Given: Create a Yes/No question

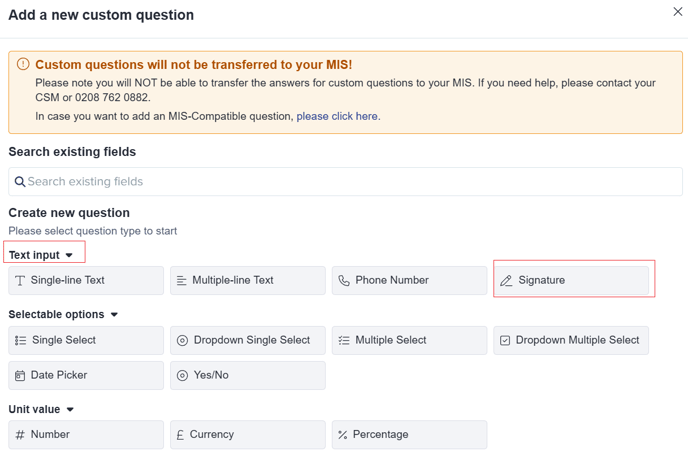Looking at the screenshot, I should coord(248,375).
